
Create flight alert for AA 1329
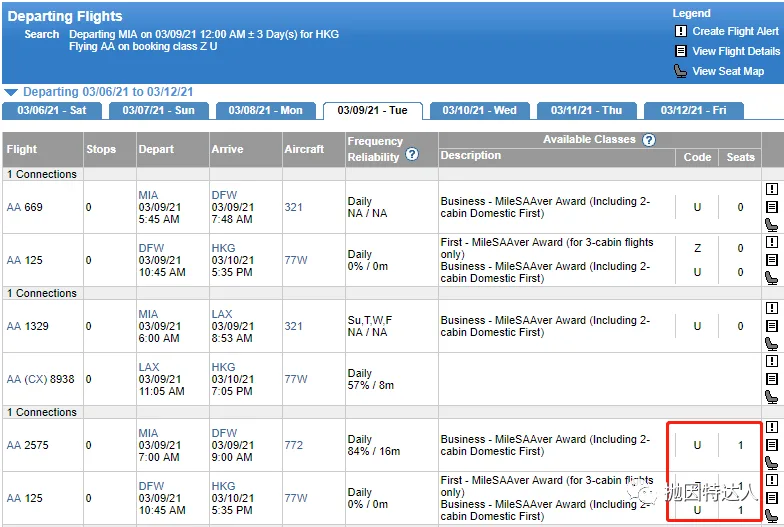click(772, 308)
